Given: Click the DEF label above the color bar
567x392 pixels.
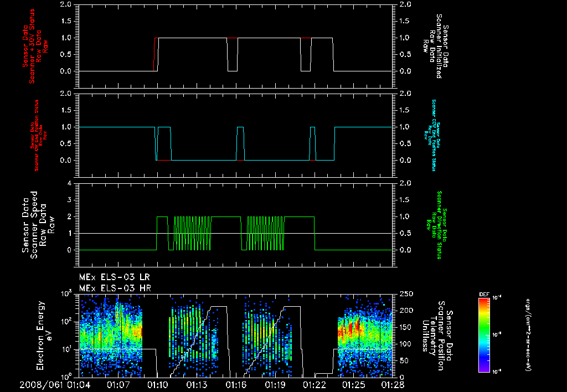Looking at the screenshot, I should [484, 295].
